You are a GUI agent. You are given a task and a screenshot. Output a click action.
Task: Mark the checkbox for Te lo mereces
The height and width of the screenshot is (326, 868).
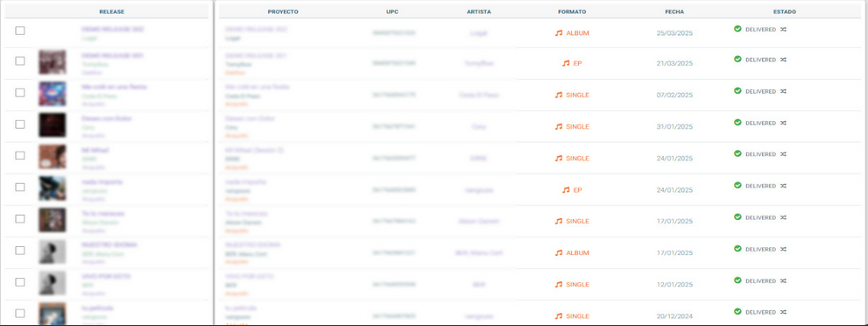pyautogui.click(x=20, y=218)
